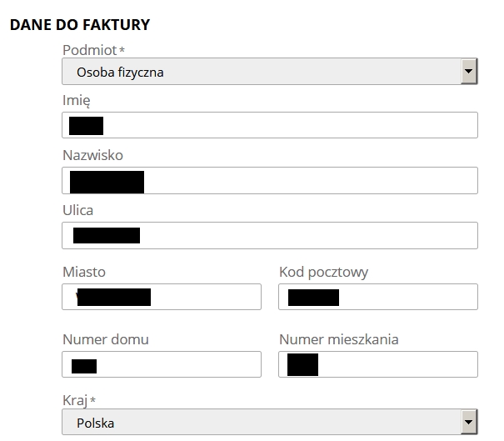Click the 'Ulica' label
The height and width of the screenshot is (441, 504).
coord(77,210)
